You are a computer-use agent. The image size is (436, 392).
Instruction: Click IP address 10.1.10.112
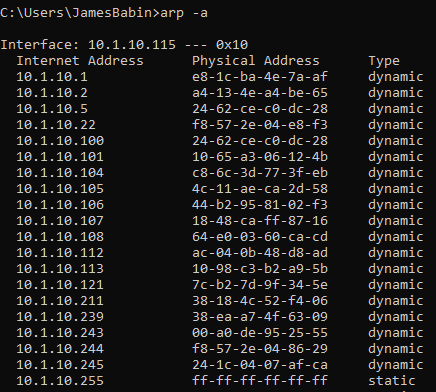coord(60,253)
